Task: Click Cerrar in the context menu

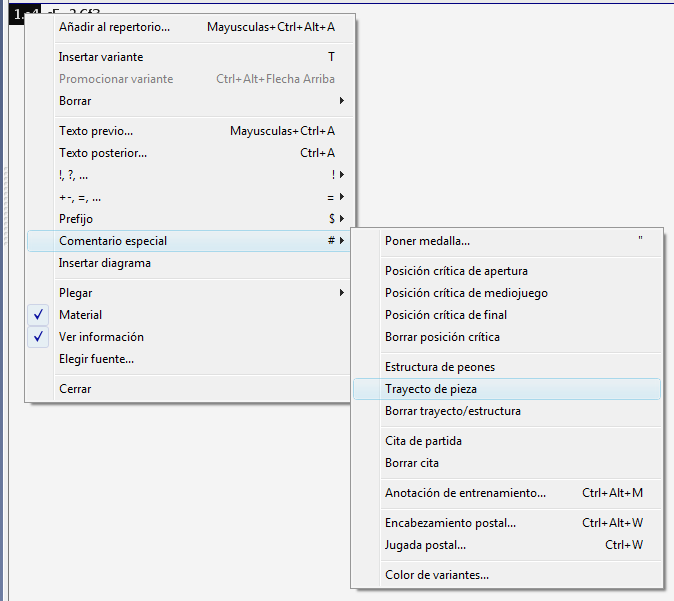Action: [x=190, y=389]
